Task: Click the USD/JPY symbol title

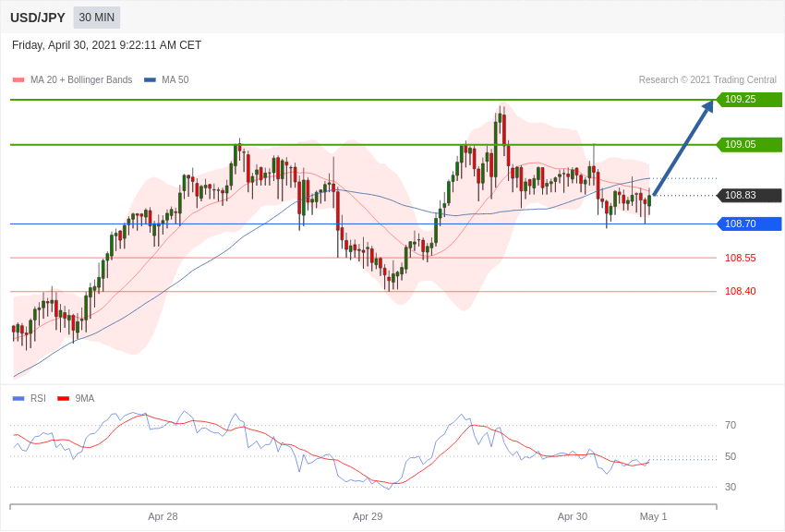Action: [x=38, y=18]
